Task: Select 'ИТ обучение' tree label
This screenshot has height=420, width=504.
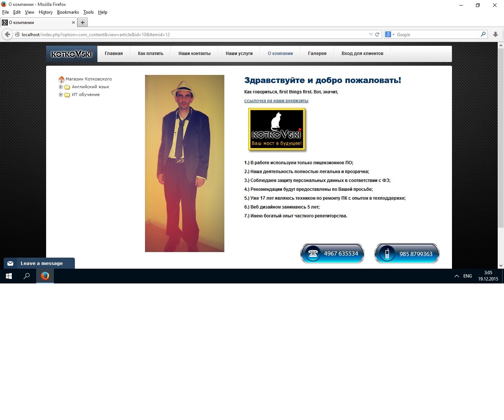Action: (x=86, y=94)
